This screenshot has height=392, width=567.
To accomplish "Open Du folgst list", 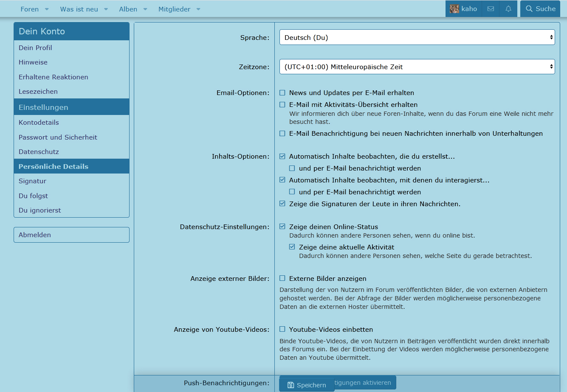I will pyautogui.click(x=71, y=196).
